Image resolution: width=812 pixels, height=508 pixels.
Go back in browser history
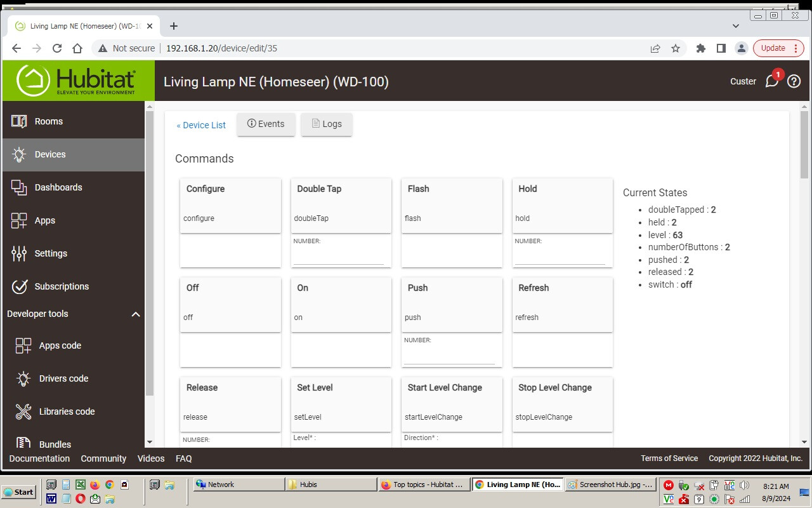pos(16,48)
